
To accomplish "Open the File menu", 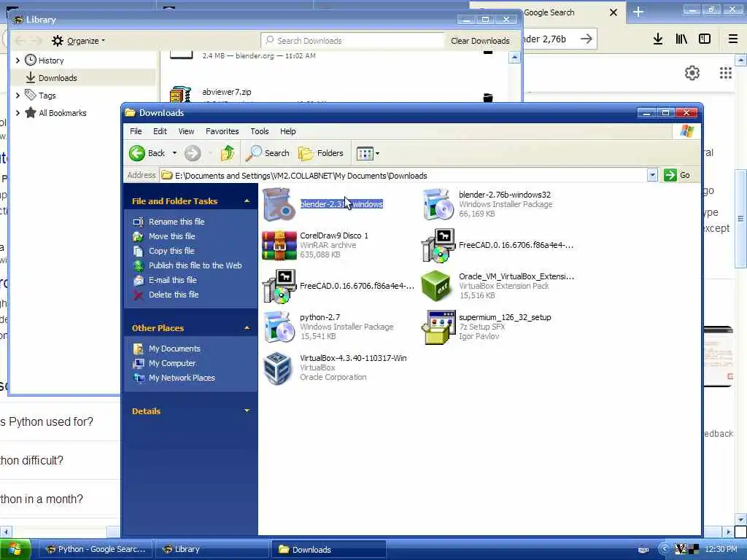I will pyautogui.click(x=136, y=131).
